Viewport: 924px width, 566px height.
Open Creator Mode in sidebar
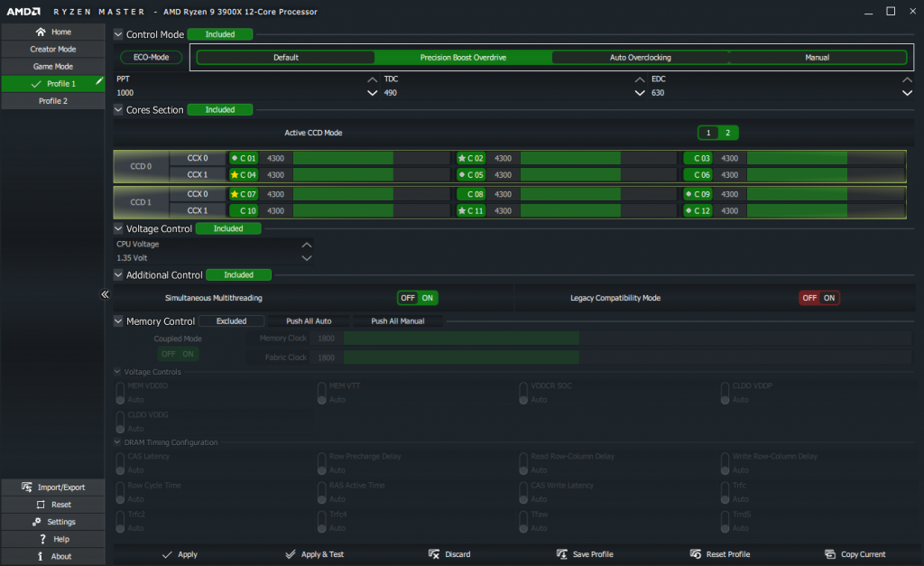53,50
